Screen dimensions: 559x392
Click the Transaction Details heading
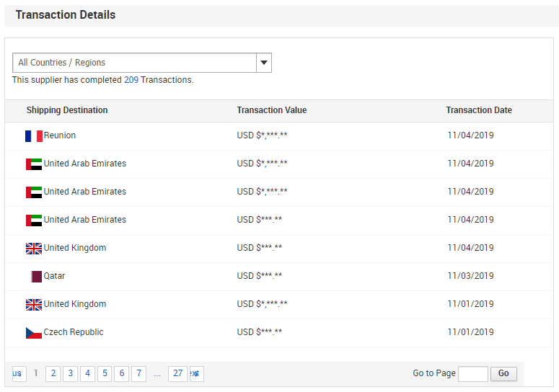(66, 15)
